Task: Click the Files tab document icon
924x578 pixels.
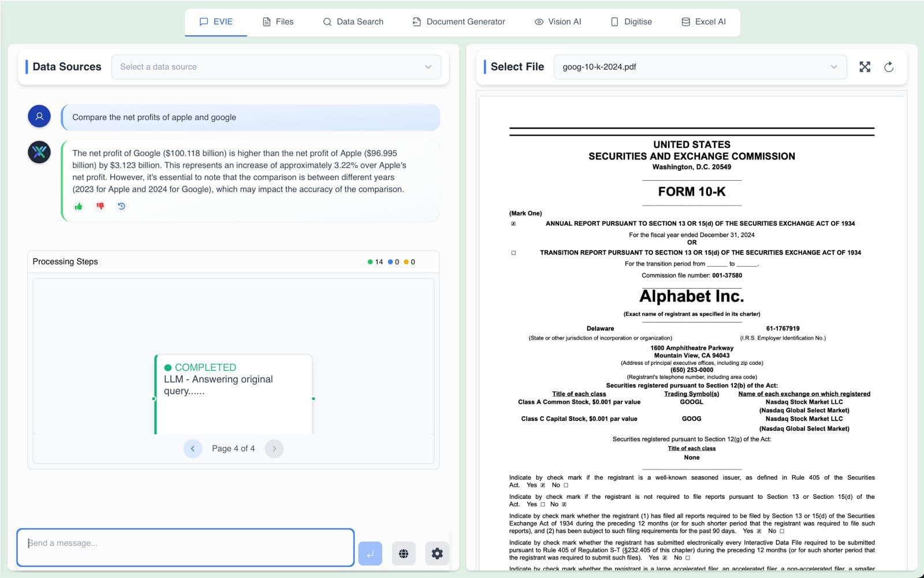Action: tap(267, 22)
